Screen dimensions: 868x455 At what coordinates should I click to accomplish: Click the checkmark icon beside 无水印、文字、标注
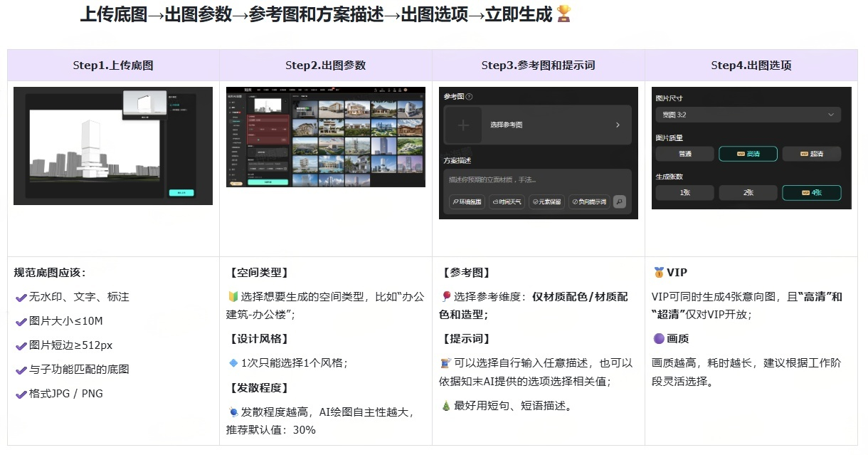[x=21, y=298]
